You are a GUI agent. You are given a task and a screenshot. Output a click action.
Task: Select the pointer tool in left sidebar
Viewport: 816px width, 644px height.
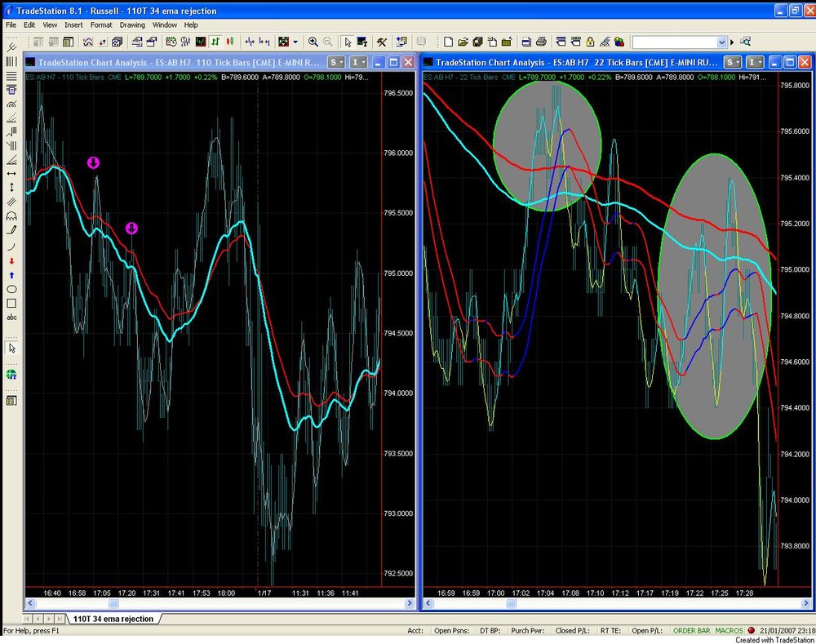tap(11, 348)
